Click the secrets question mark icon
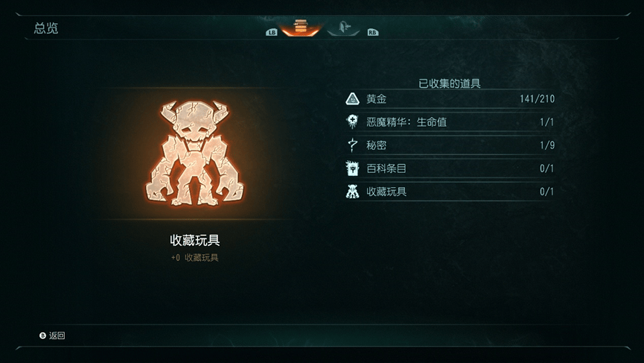The image size is (644, 363). coord(352,145)
